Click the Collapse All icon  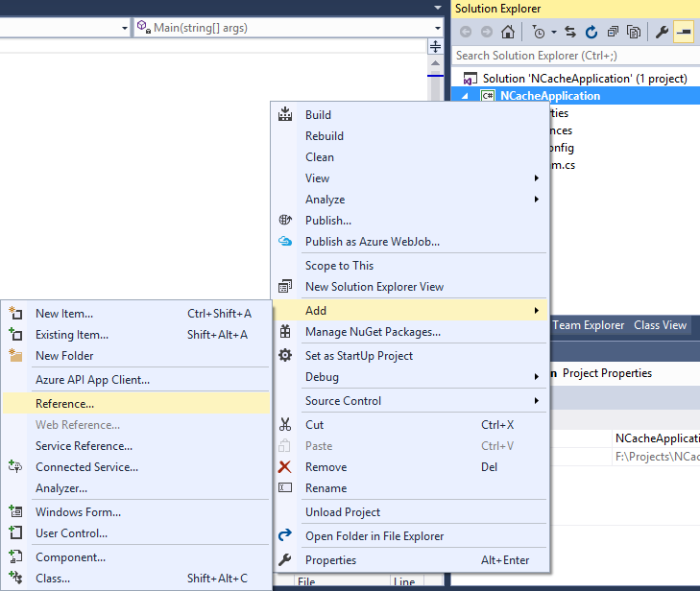point(613,32)
